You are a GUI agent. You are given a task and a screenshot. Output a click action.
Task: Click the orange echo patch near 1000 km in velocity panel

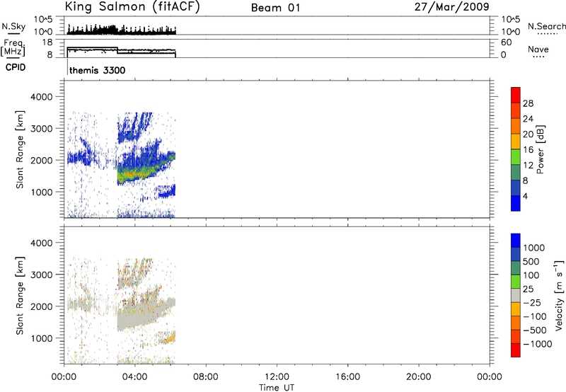pos(169,339)
